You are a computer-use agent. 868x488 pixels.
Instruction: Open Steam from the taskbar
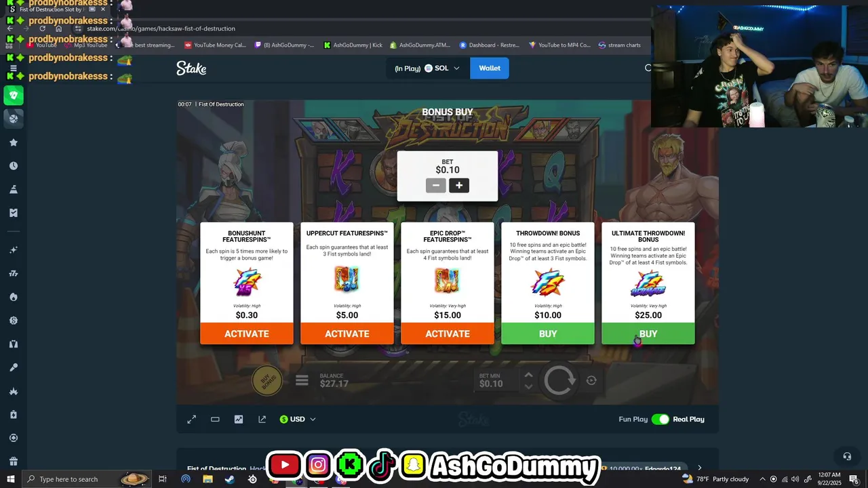pos(229,479)
